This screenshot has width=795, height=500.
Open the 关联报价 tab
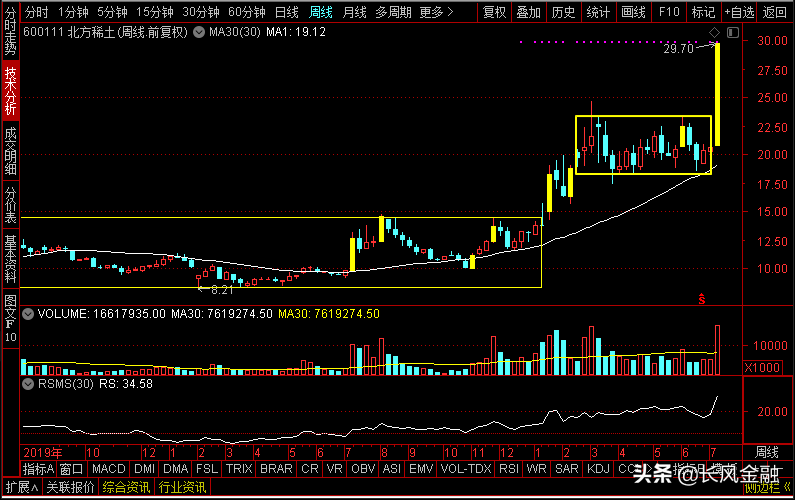pyautogui.click(x=70, y=487)
